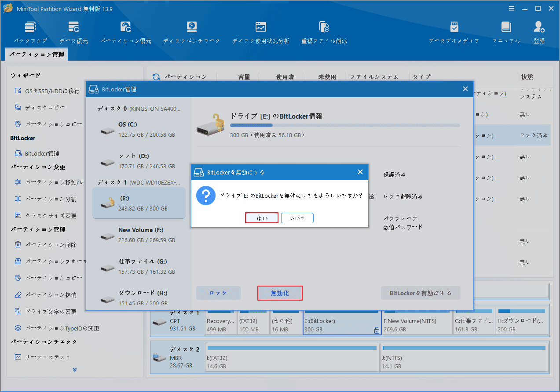Select OS (C:) drive in BitLocker list
This screenshot has width=560, height=392.
(x=139, y=130)
